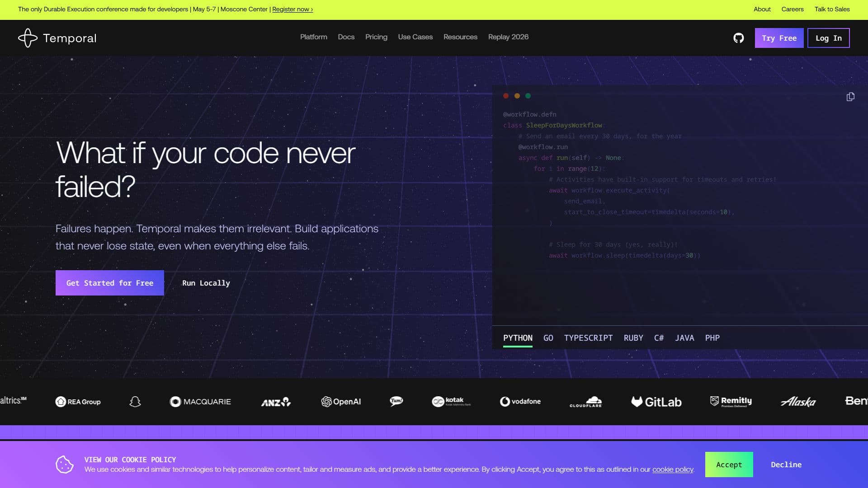Image resolution: width=868 pixels, height=488 pixels.
Task: Open the GitHub icon link
Action: [738, 38]
